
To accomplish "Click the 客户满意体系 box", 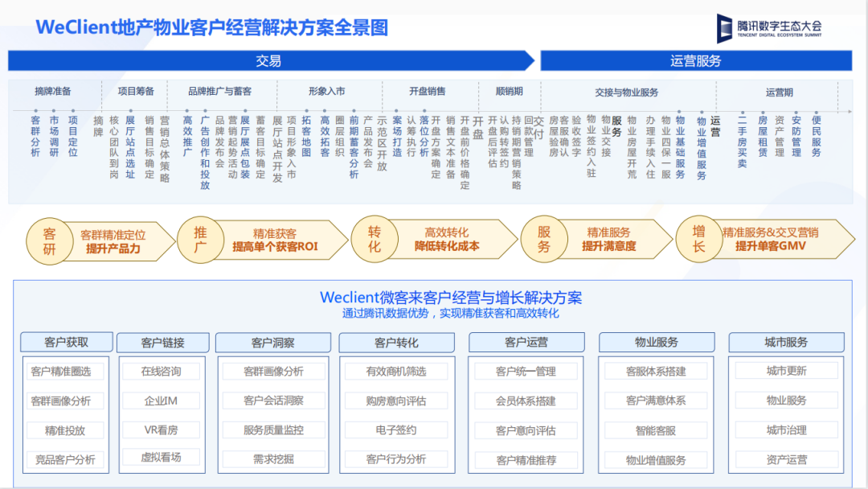I will coord(656,401).
